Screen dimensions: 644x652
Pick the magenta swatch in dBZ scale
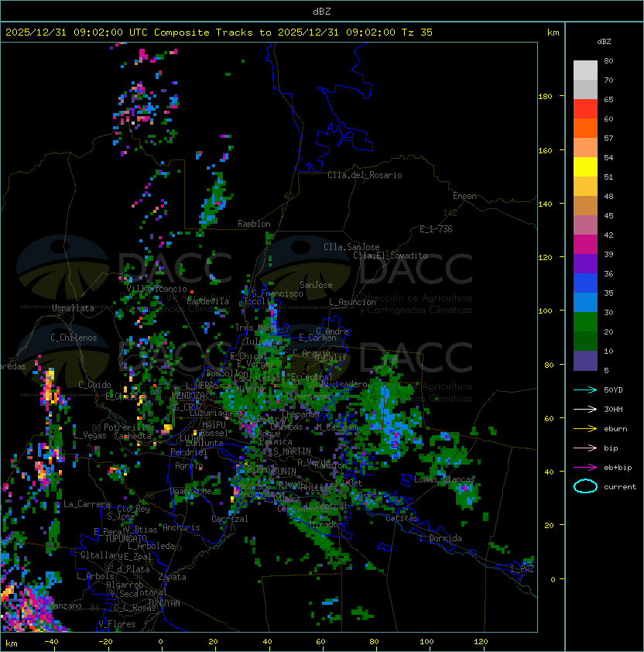click(585, 245)
